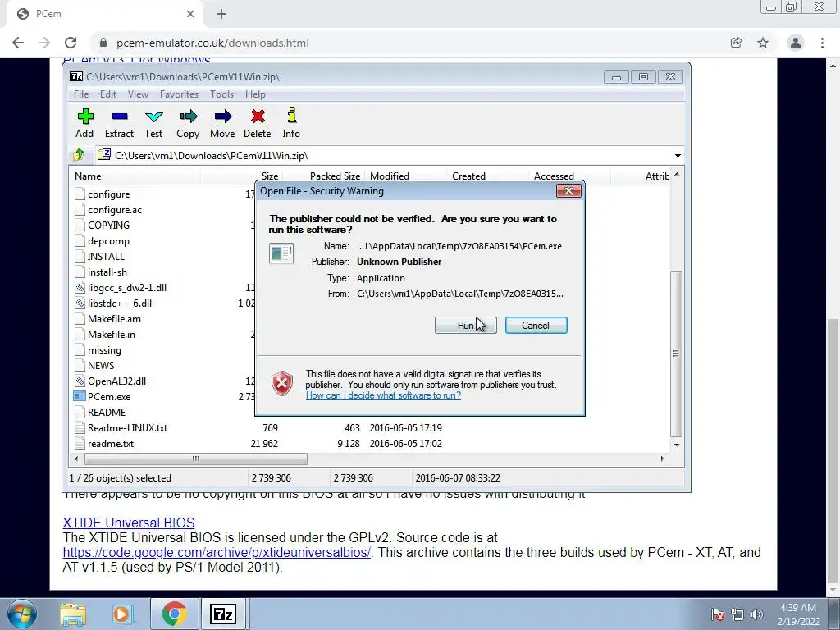The image size is (840, 630).
Task: Select OpenAL32.dll
Action: (x=116, y=381)
